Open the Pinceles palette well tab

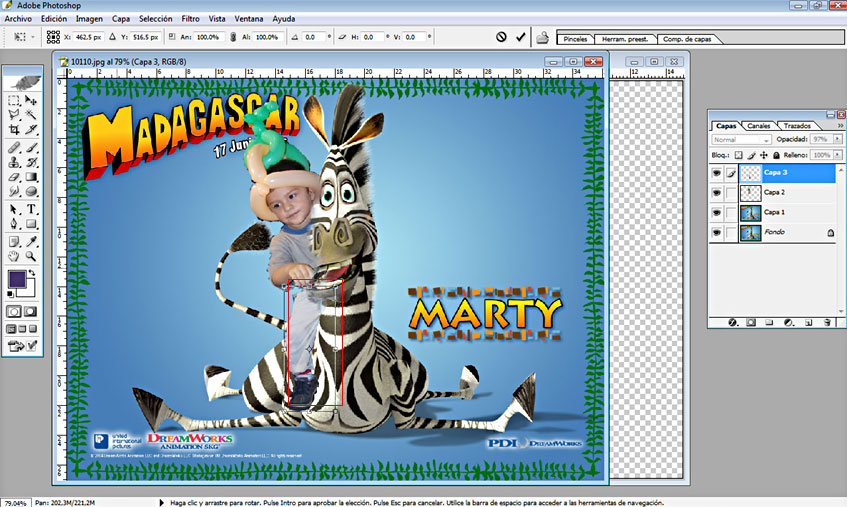pos(575,39)
